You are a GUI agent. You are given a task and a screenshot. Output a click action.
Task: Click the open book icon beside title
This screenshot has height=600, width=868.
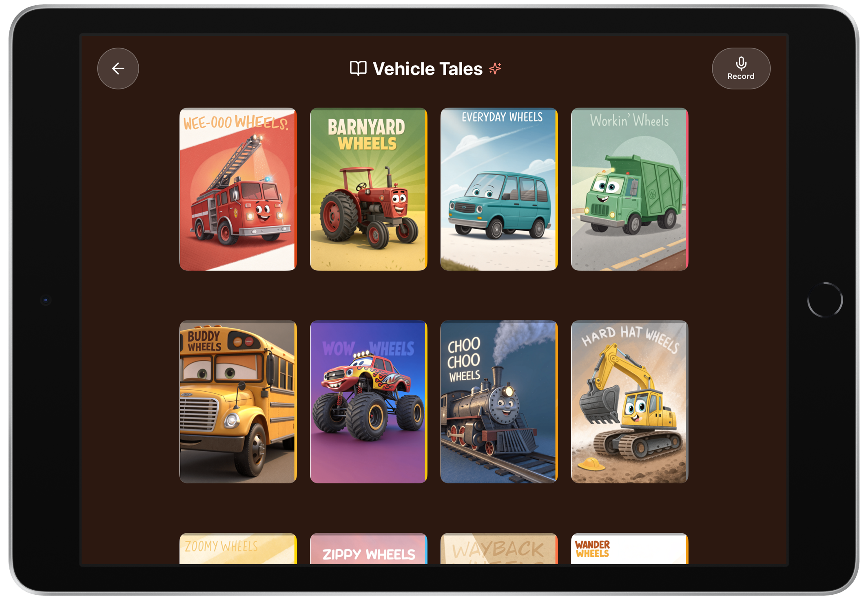tap(358, 68)
